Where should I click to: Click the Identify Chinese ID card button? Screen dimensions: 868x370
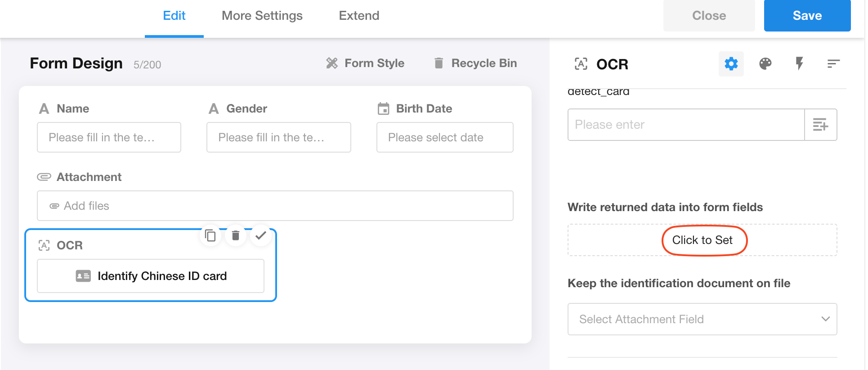tap(151, 276)
